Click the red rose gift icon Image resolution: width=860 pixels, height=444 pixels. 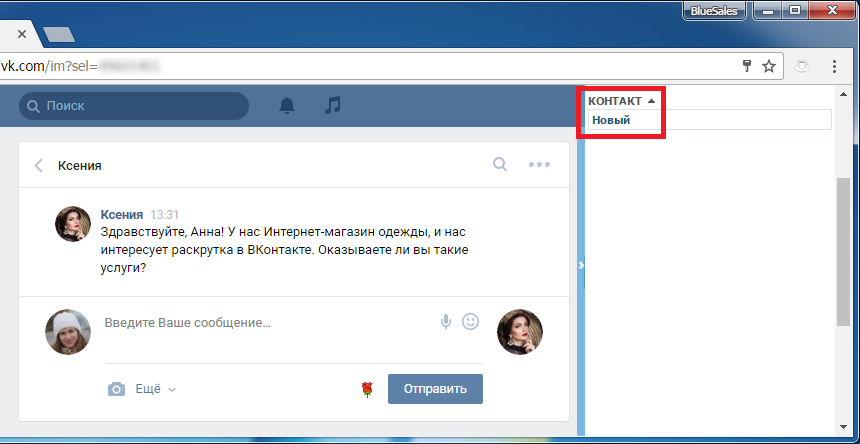(367, 389)
